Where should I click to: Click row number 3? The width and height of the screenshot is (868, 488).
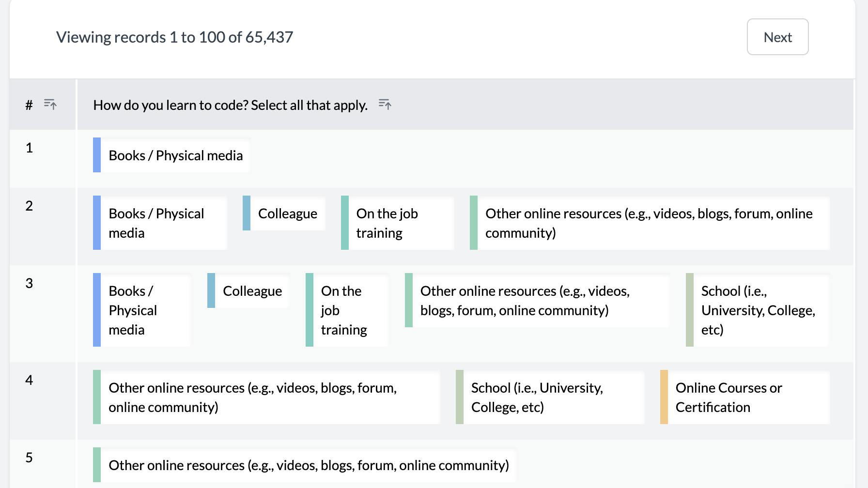29,283
